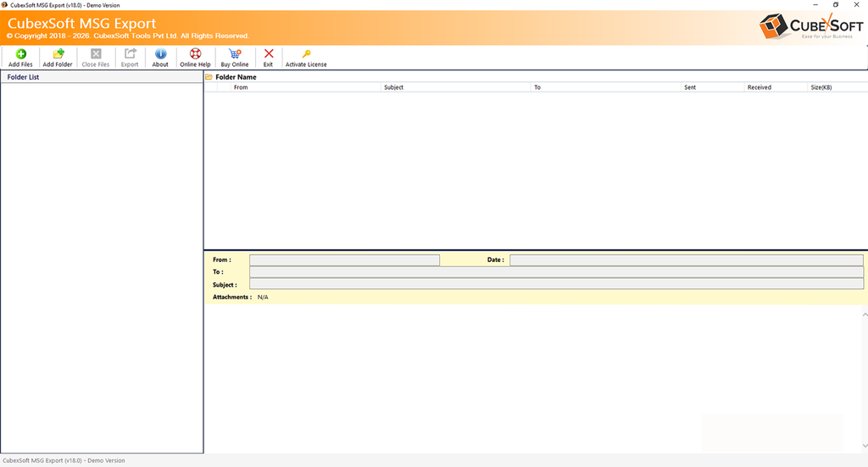868x467 pixels.
Task: Sort by the Subject column header
Action: point(455,87)
